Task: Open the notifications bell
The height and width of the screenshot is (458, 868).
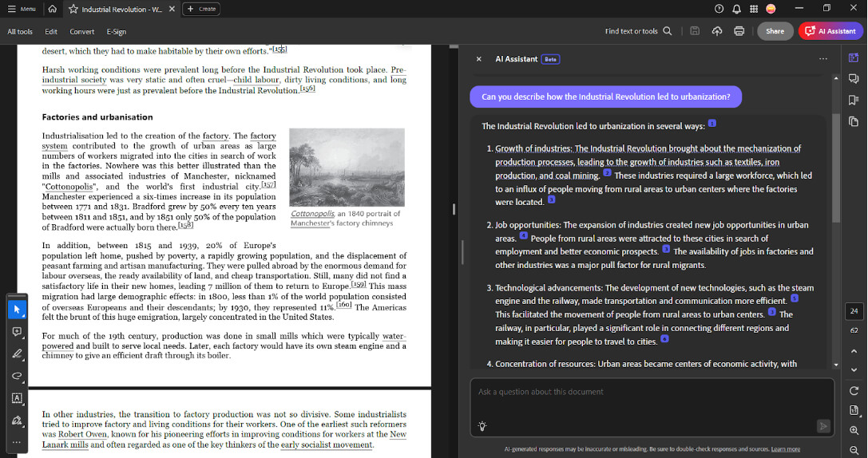Action: click(x=736, y=9)
